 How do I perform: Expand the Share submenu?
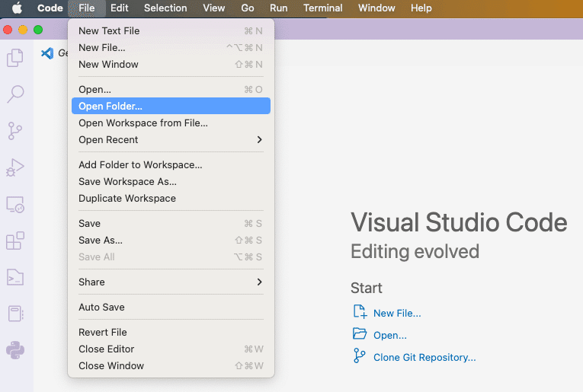[x=171, y=282]
